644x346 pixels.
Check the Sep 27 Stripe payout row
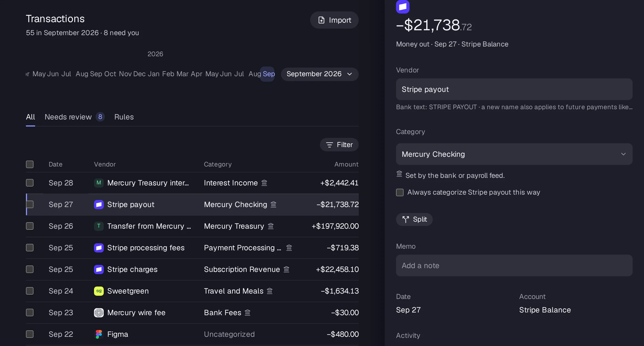(x=30, y=204)
